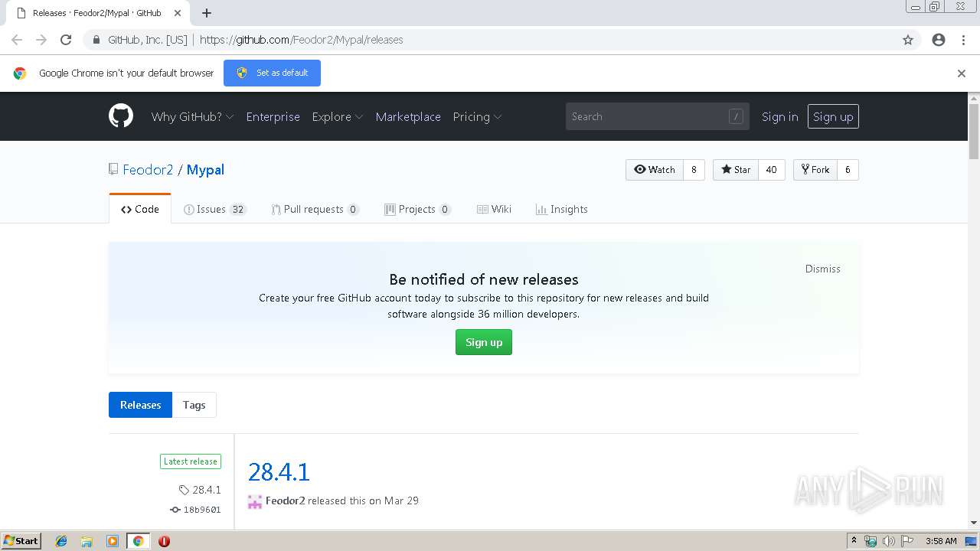Open the 28.4.1 release title

click(x=279, y=471)
